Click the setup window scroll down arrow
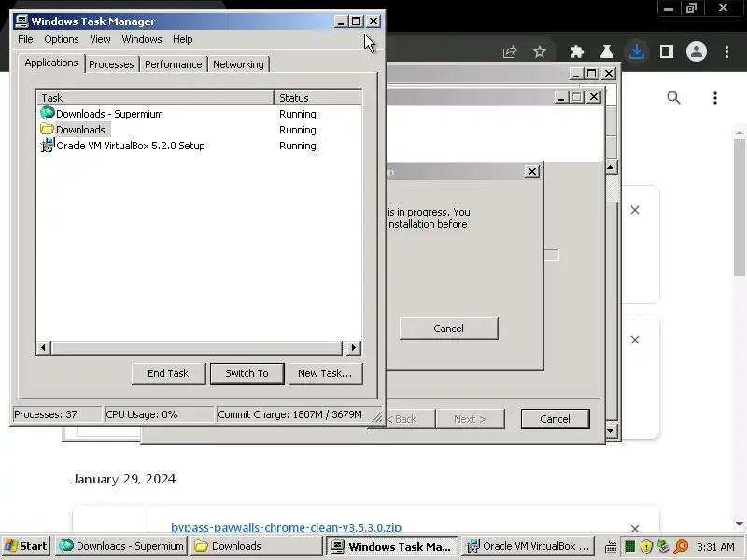The width and height of the screenshot is (747, 560). click(612, 431)
